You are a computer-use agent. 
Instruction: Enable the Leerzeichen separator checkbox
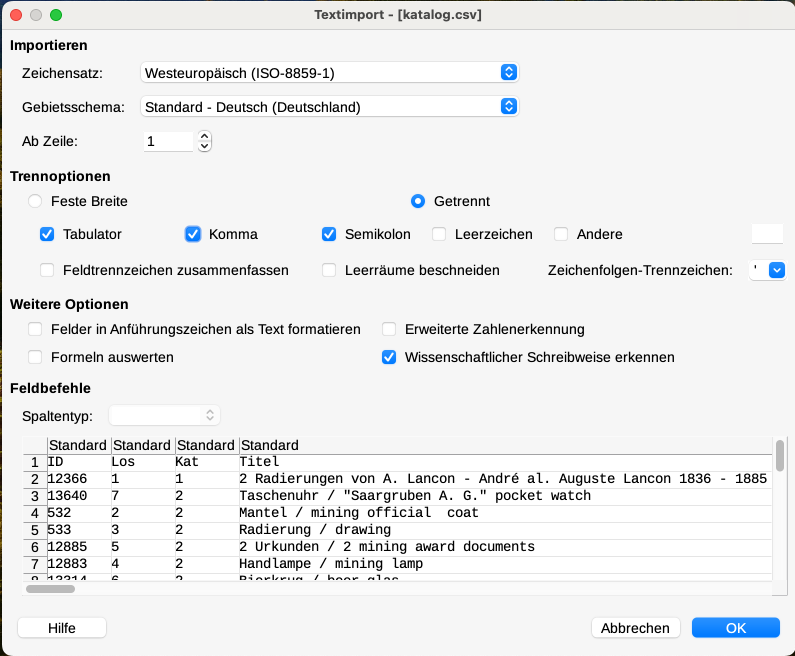coord(439,235)
